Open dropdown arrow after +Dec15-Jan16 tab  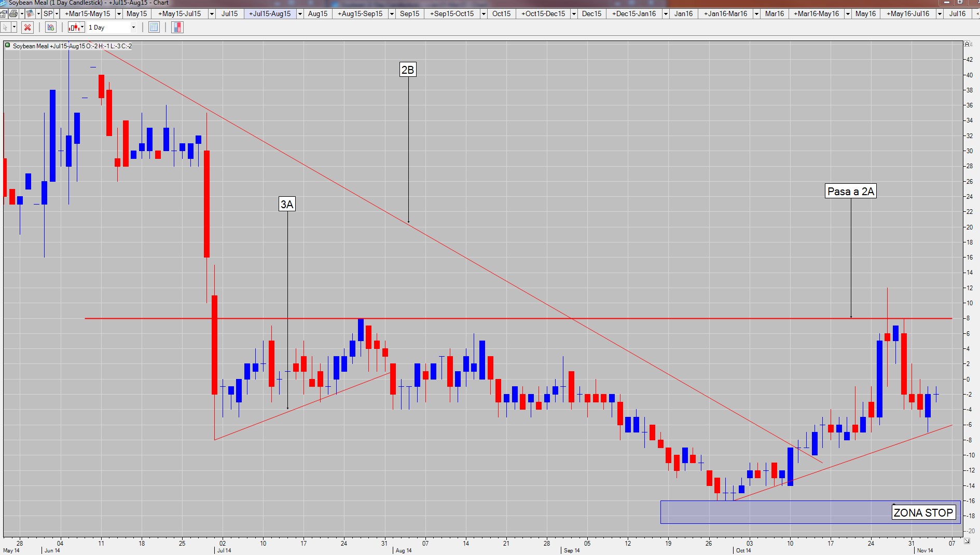click(665, 13)
